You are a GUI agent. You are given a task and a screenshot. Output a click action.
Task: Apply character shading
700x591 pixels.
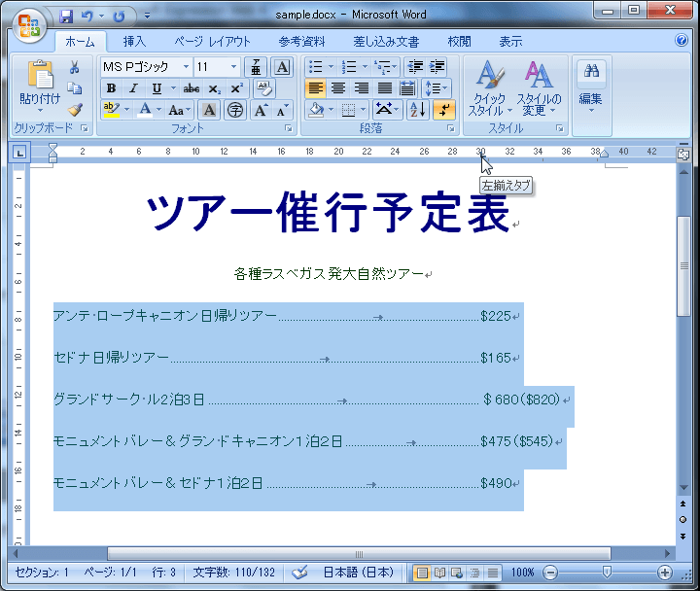pyautogui.click(x=209, y=110)
